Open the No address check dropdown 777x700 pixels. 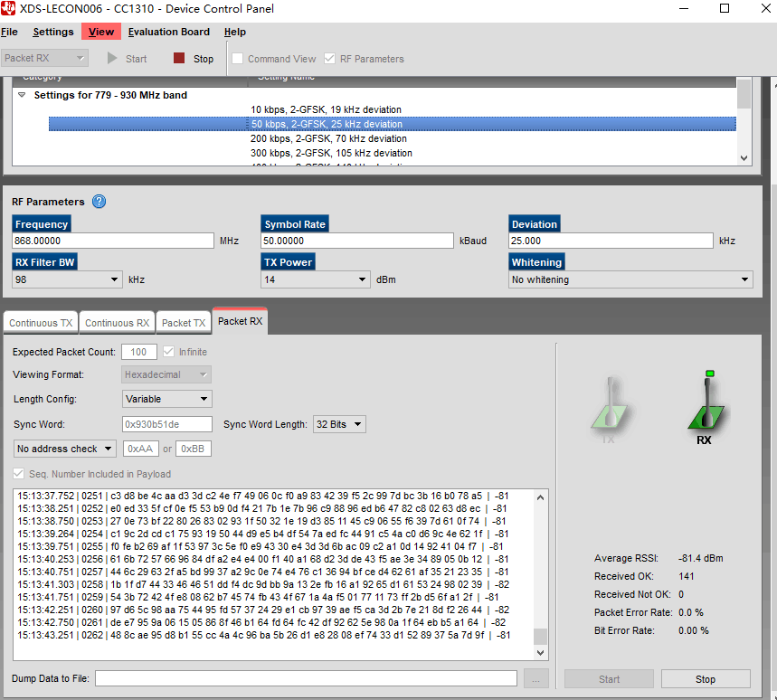[65, 449]
